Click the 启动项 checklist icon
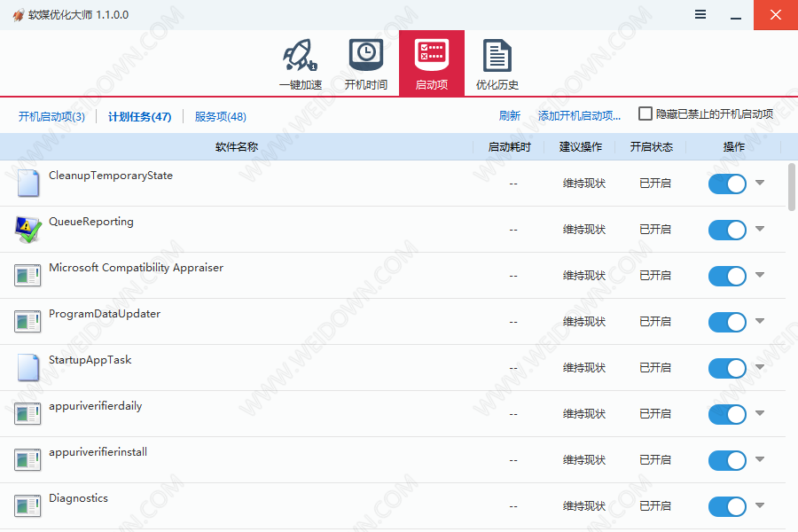 [432, 58]
